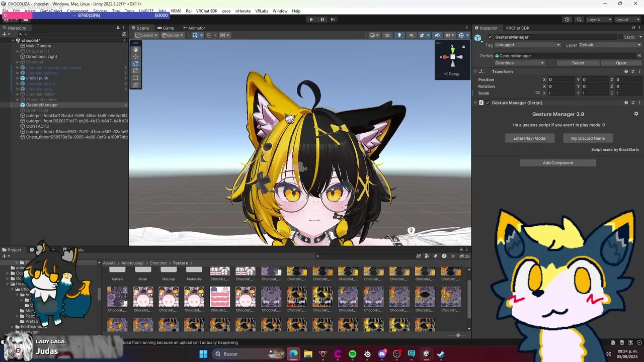Open scene camera settings icon
This screenshot has width=644, height=362.
tap(449, 35)
